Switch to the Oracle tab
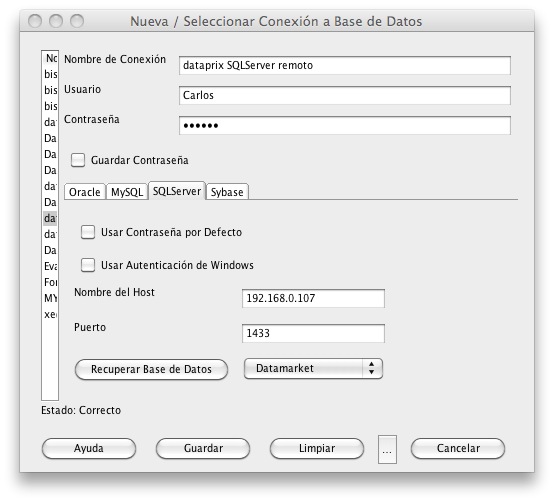 [85, 192]
